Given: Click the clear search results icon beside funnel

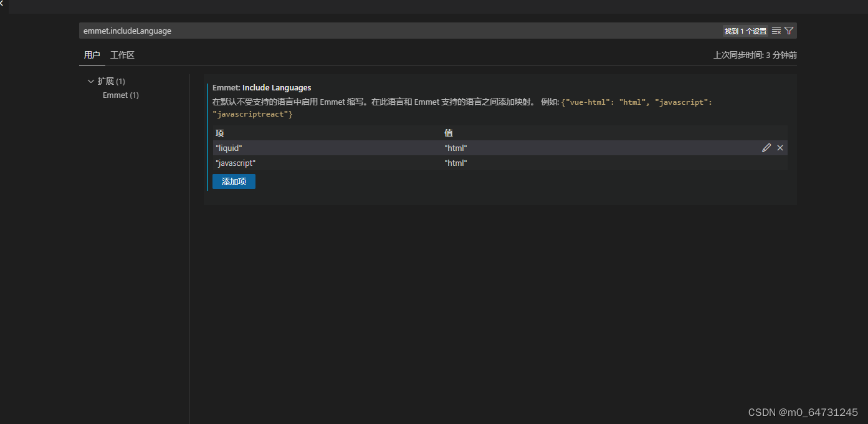Looking at the screenshot, I should (776, 30).
